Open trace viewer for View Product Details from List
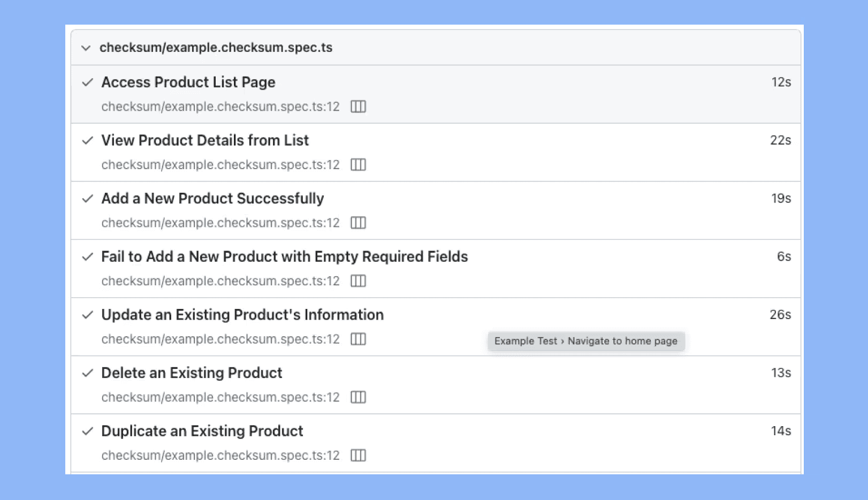Image resolution: width=868 pixels, height=500 pixels. (x=359, y=164)
